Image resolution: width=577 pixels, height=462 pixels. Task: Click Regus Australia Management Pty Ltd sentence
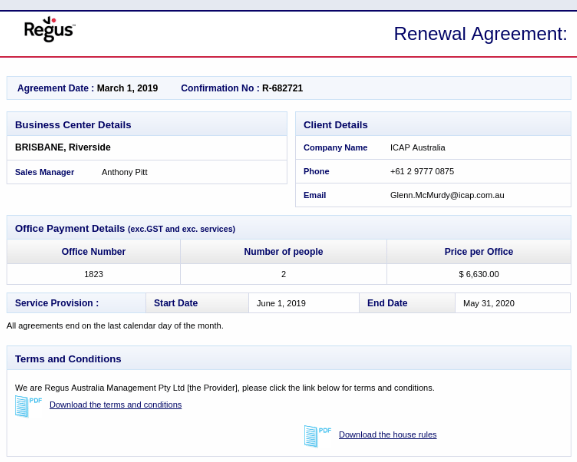(224, 388)
